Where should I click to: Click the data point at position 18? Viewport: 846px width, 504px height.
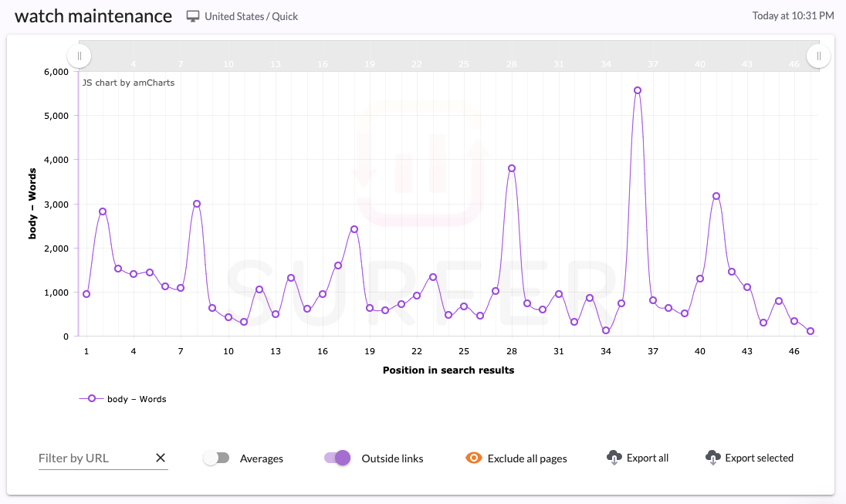[354, 229]
